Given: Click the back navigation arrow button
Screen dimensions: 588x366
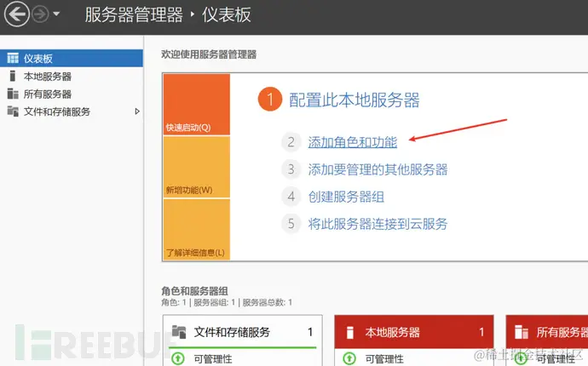Looking at the screenshot, I should pos(16,14).
